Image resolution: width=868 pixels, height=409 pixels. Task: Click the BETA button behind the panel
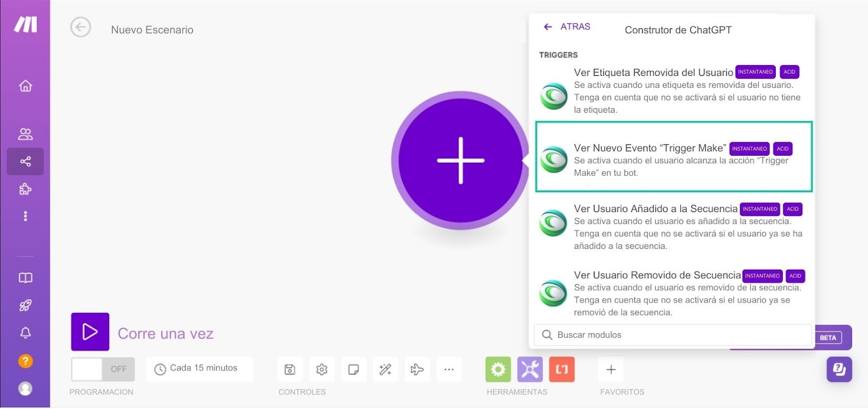(828, 337)
